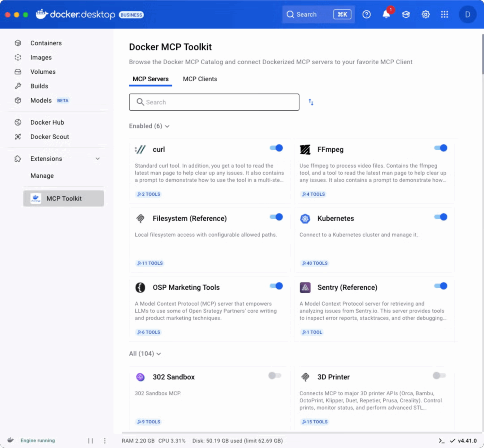Open the notifications bell
This screenshot has height=448, width=484.
pos(386,14)
